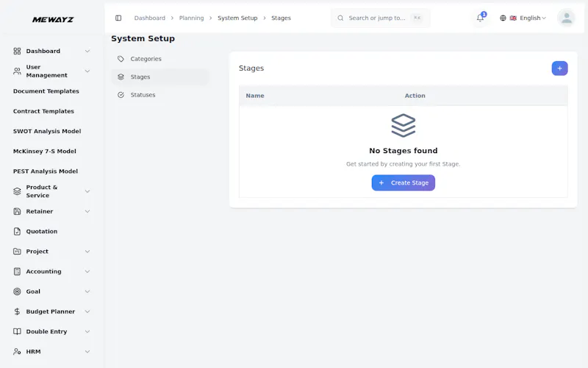This screenshot has width=588, height=368.
Task: Click the Categories tag icon
Action: (x=121, y=59)
